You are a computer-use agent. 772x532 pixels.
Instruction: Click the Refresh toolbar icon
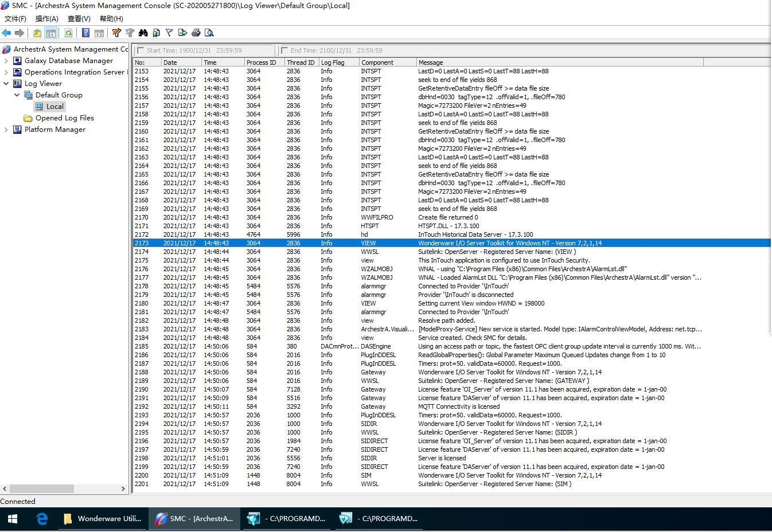(x=68, y=33)
